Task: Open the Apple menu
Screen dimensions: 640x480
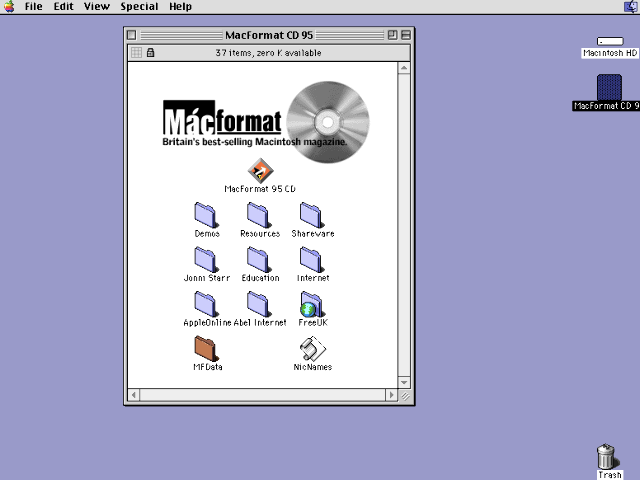Action: point(9,7)
